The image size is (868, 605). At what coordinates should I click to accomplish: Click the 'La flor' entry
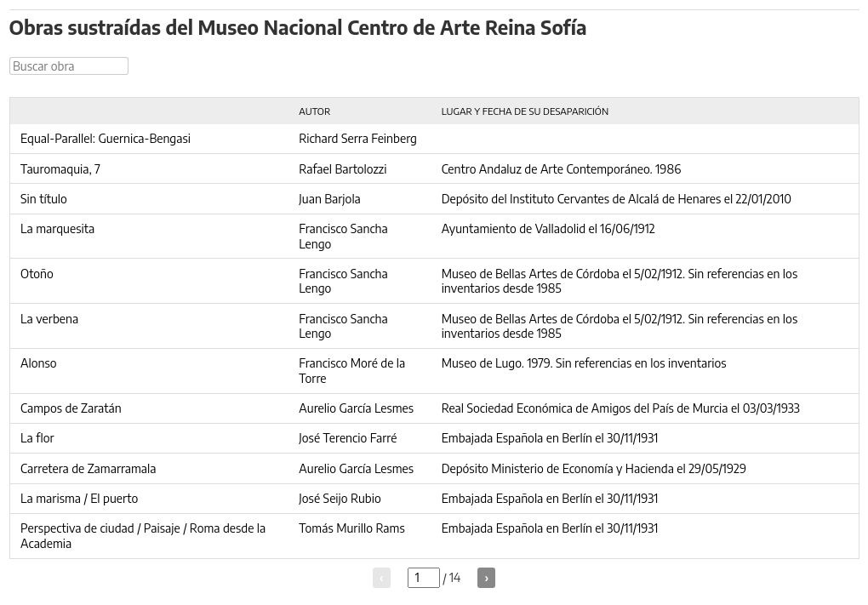pos(37,438)
